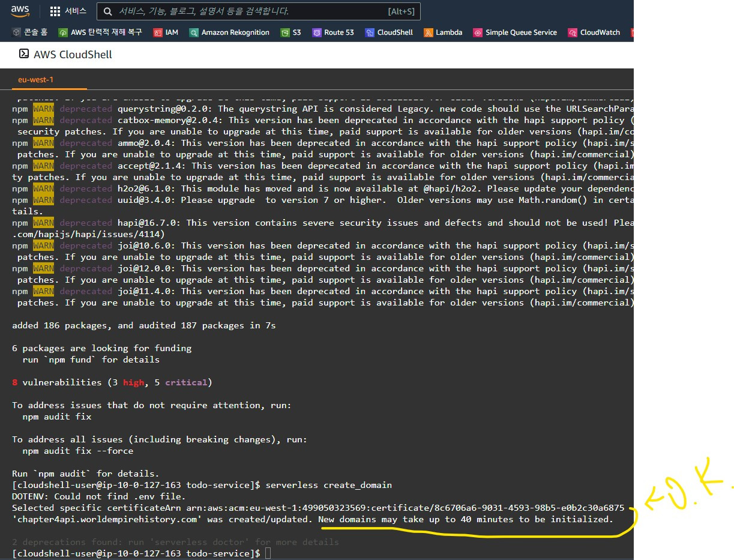
Task: Click the uuid@3.4.0 warning line
Action: pyautogui.click(x=323, y=200)
